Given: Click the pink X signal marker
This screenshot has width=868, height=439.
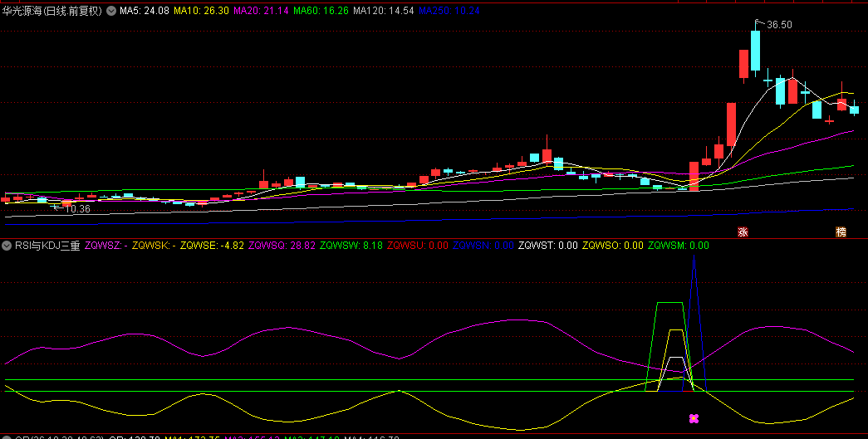Looking at the screenshot, I should coord(694,419).
